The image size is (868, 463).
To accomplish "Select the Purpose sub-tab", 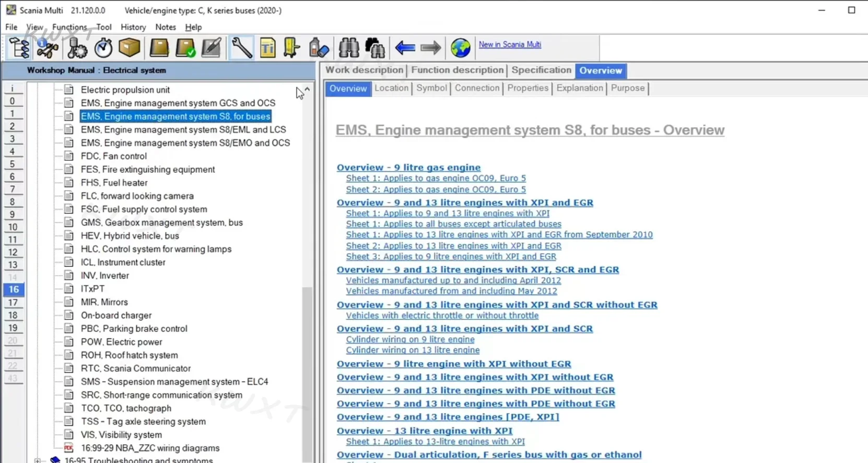I will point(628,88).
